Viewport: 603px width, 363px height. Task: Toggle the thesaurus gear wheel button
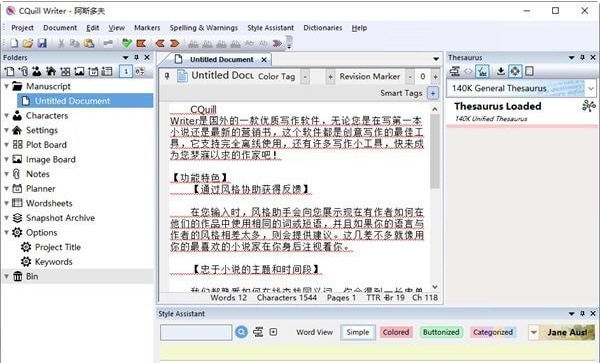515,71
